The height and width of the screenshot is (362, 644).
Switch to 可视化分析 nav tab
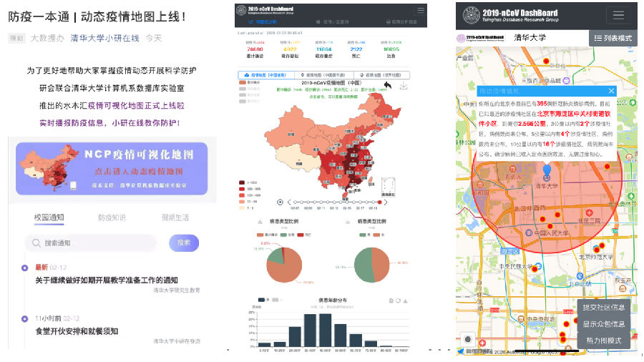point(262,21)
